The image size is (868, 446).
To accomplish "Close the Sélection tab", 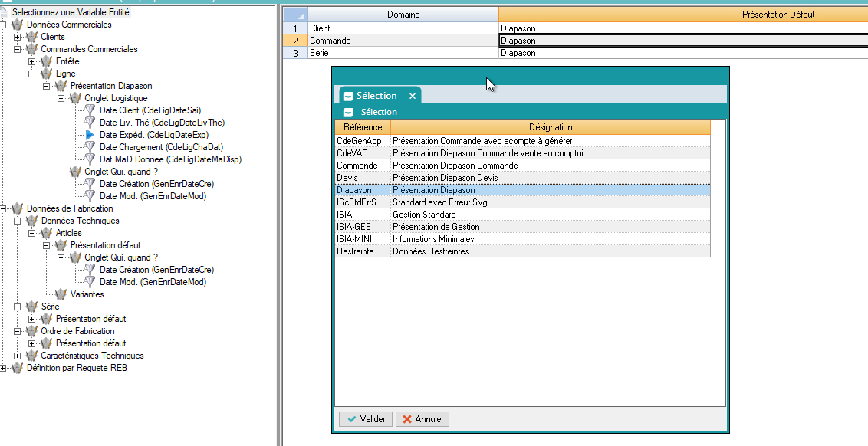I will 412,96.
